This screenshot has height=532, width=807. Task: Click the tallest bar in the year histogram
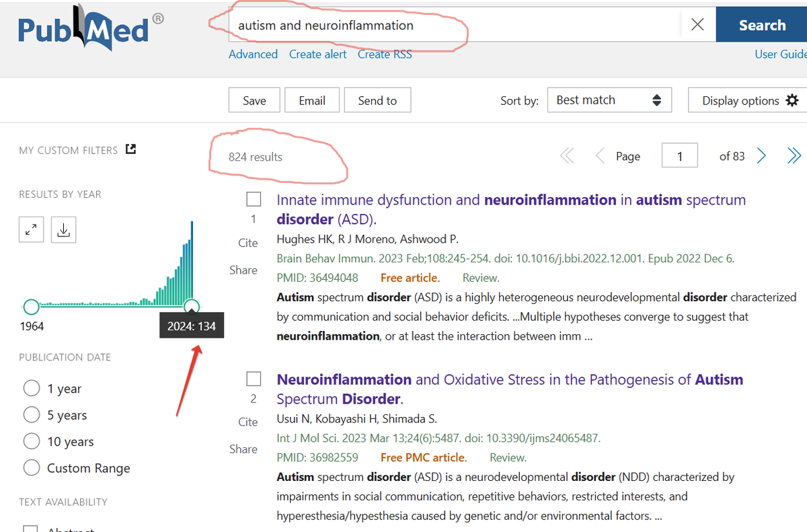point(192,262)
